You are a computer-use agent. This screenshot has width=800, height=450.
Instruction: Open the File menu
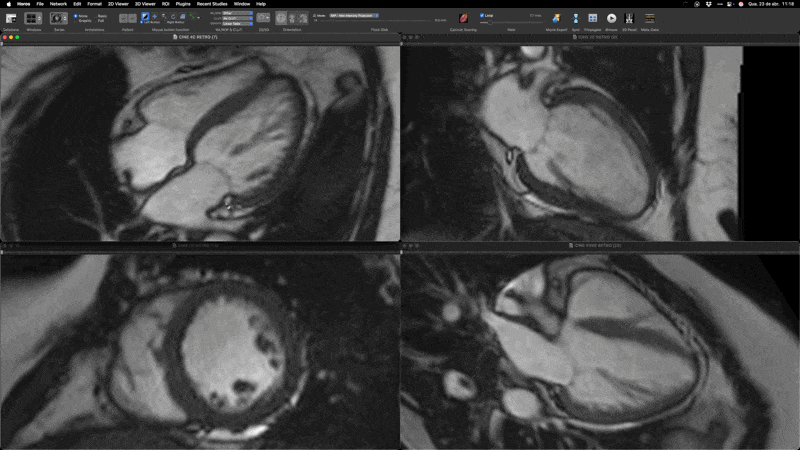pyautogui.click(x=40, y=4)
